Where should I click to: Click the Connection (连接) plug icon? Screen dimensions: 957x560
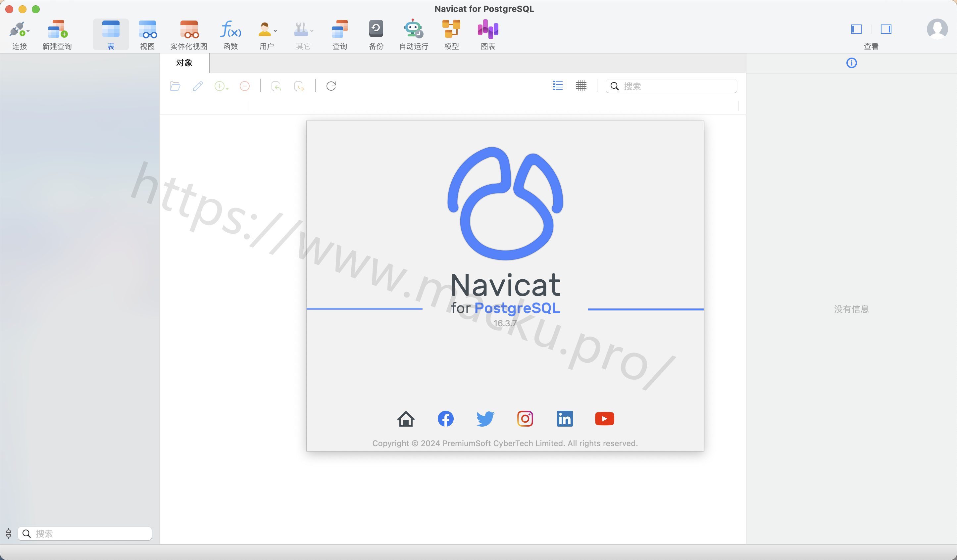[x=17, y=29]
